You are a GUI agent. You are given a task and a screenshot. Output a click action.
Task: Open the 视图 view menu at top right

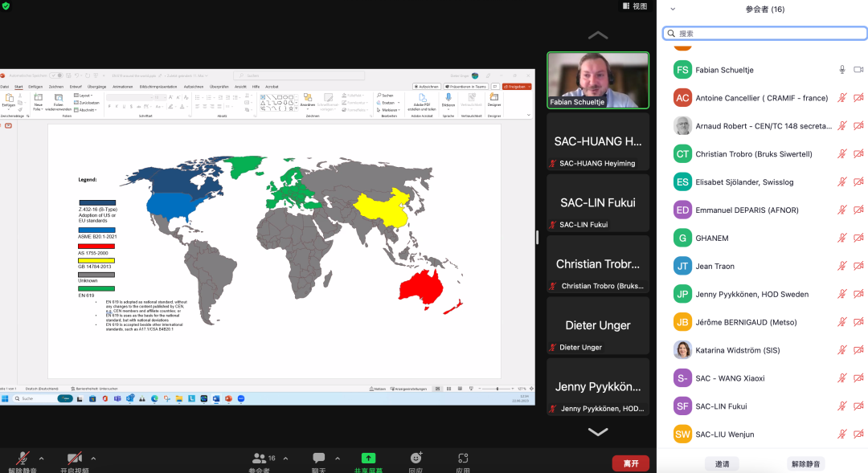[635, 6]
